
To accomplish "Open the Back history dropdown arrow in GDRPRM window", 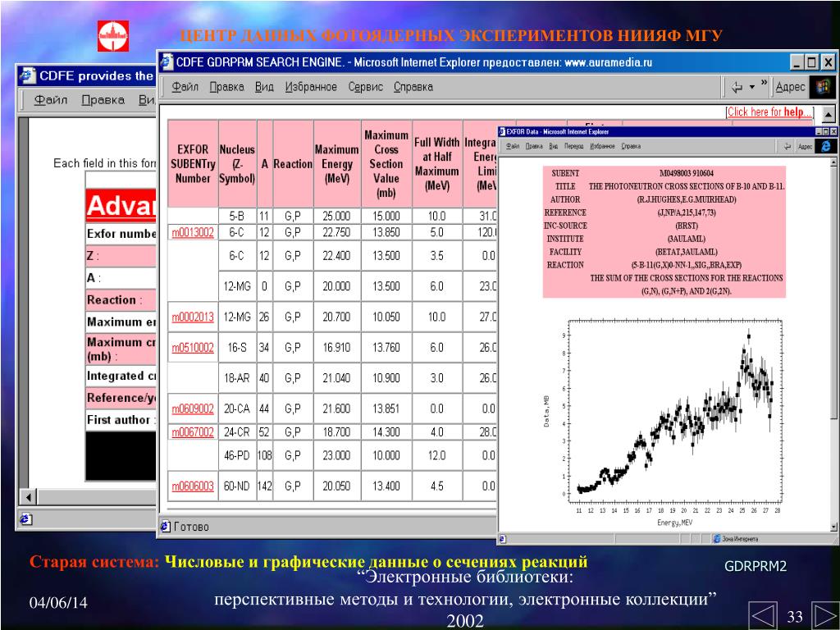I will [x=751, y=87].
